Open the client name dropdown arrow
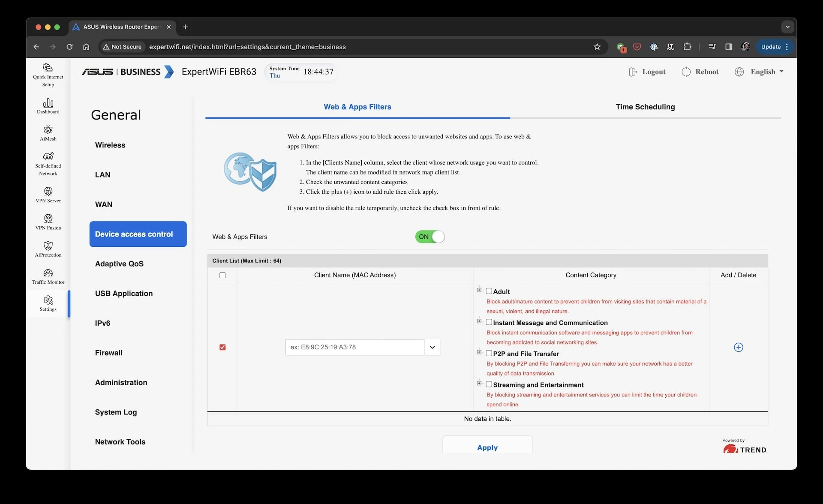Screen dimensions: 823x504 pyautogui.click(x=432, y=347)
